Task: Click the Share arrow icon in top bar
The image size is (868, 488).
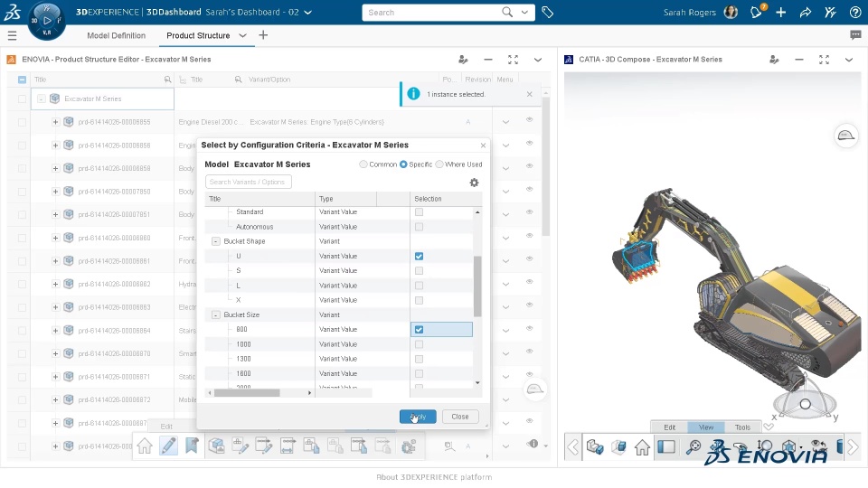Action: (x=806, y=12)
